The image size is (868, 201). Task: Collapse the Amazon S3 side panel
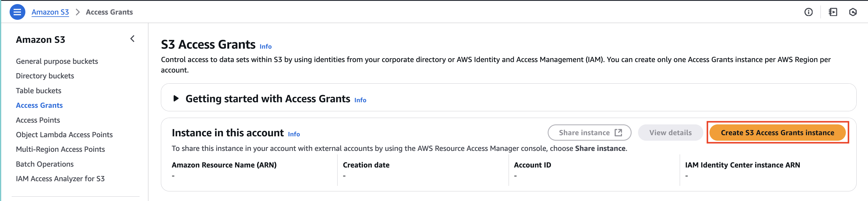point(132,39)
